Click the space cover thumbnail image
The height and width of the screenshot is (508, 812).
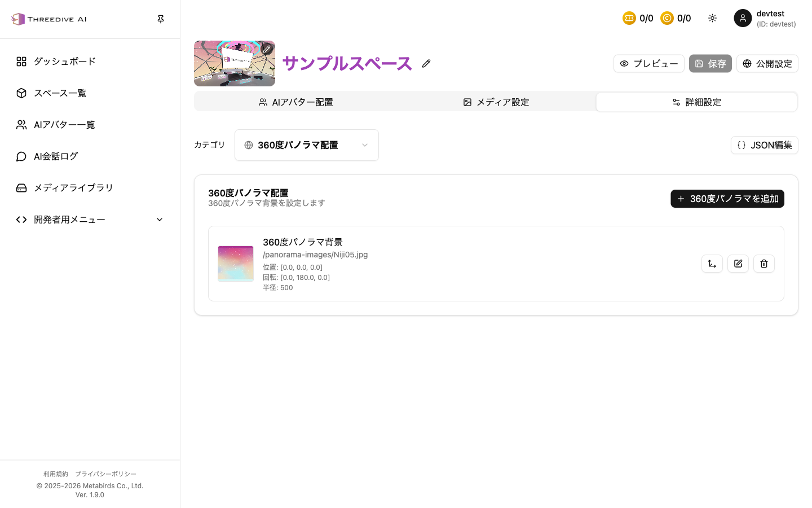pos(235,63)
